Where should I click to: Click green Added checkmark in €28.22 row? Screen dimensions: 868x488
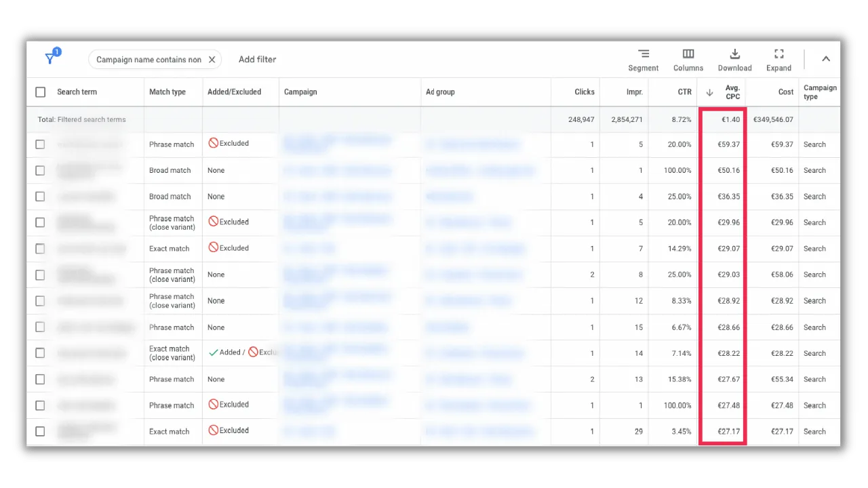pos(213,352)
